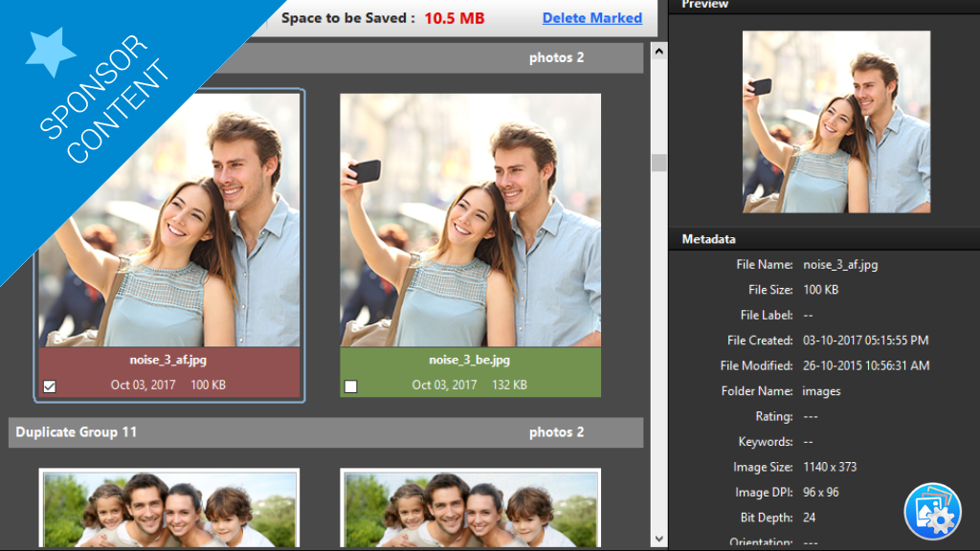Image resolution: width=980 pixels, height=551 pixels.
Task: Choose right family photo in Duplicate Group 11
Action: pyautogui.click(x=470, y=507)
